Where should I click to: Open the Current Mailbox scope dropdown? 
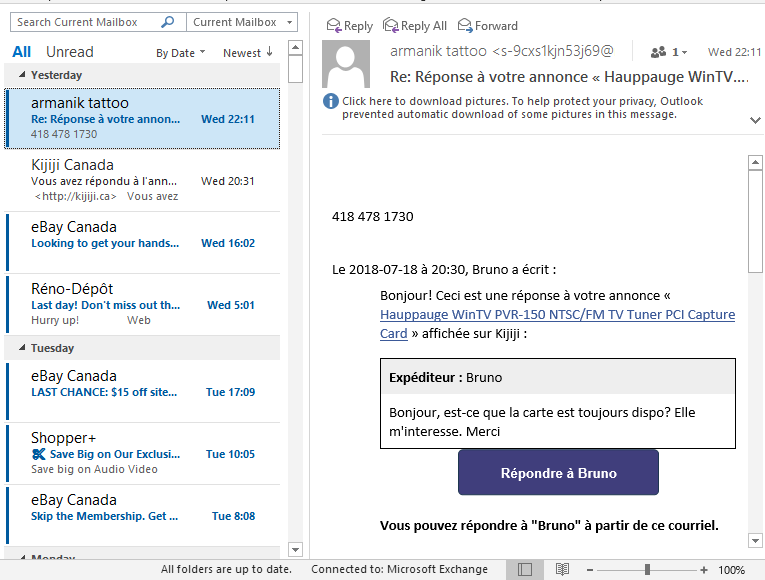pyautogui.click(x=242, y=22)
